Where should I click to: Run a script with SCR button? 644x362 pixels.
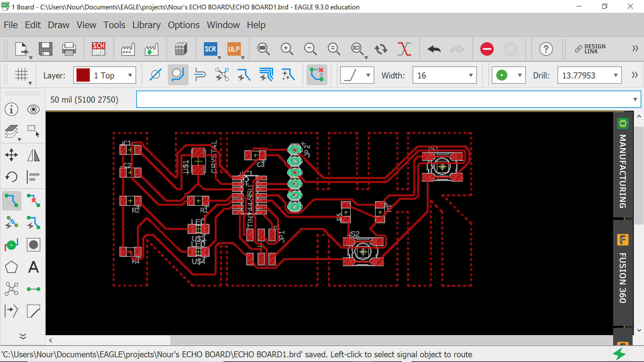click(210, 49)
